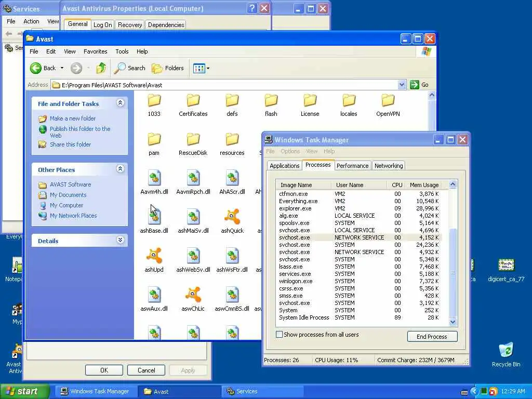Expand the Address bar dropdown
The height and width of the screenshot is (399, 532).
[402, 85]
